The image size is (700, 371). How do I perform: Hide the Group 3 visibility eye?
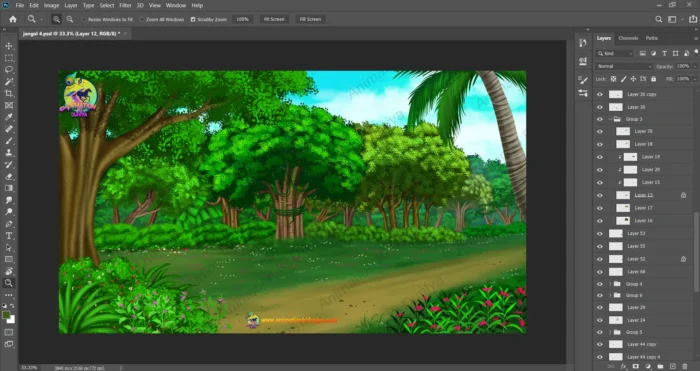click(600, 120)
